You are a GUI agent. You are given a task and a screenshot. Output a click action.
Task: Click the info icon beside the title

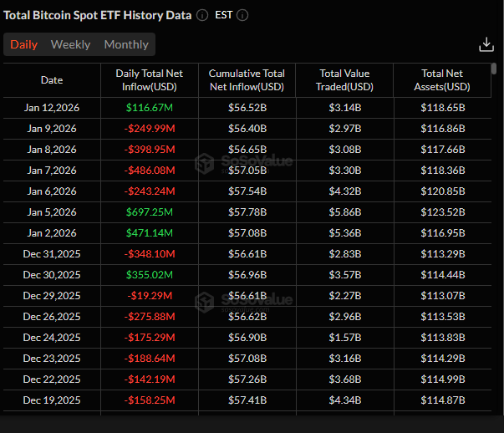202,15
